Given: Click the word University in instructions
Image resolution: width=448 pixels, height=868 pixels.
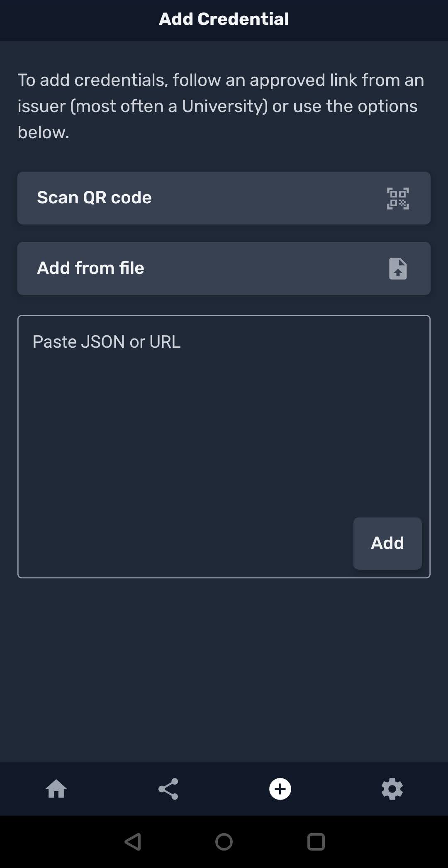Looking at the screenshot, I should click(x=224, y=106).
